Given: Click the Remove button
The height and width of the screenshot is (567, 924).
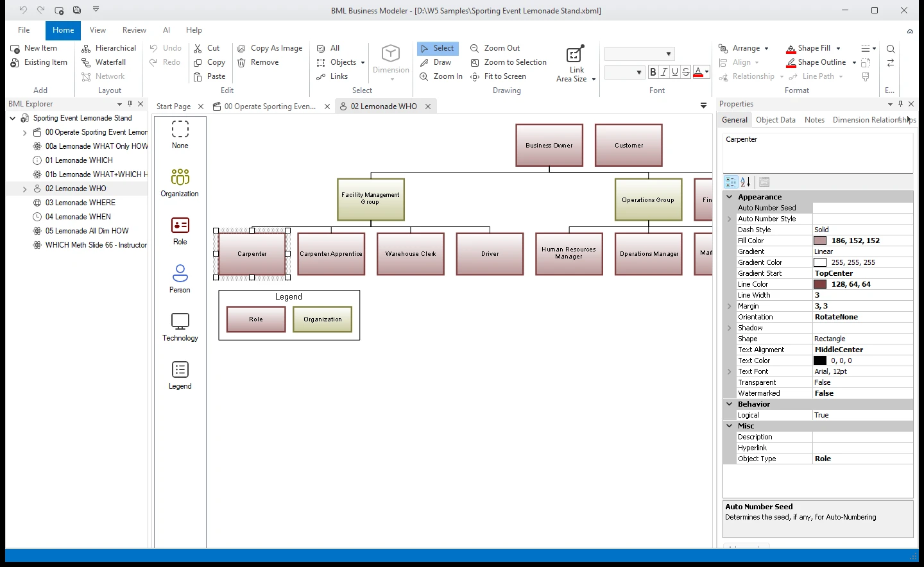Looking at the screenshot, I should pos(258,62).
